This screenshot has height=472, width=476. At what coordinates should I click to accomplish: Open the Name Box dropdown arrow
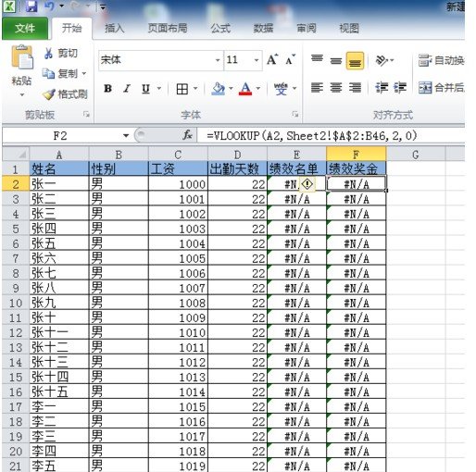pos(126,135)
